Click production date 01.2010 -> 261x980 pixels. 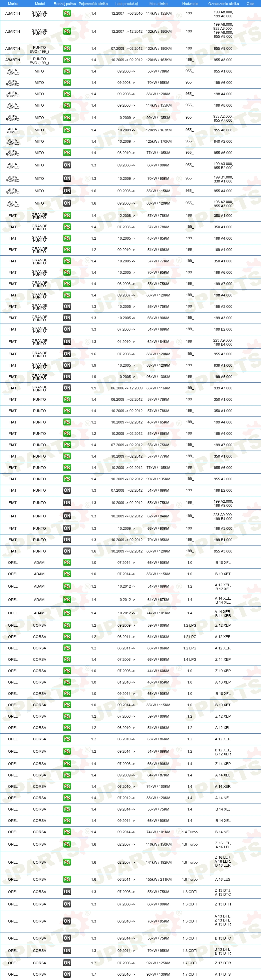pyautogui.click(x=126, y=683)
